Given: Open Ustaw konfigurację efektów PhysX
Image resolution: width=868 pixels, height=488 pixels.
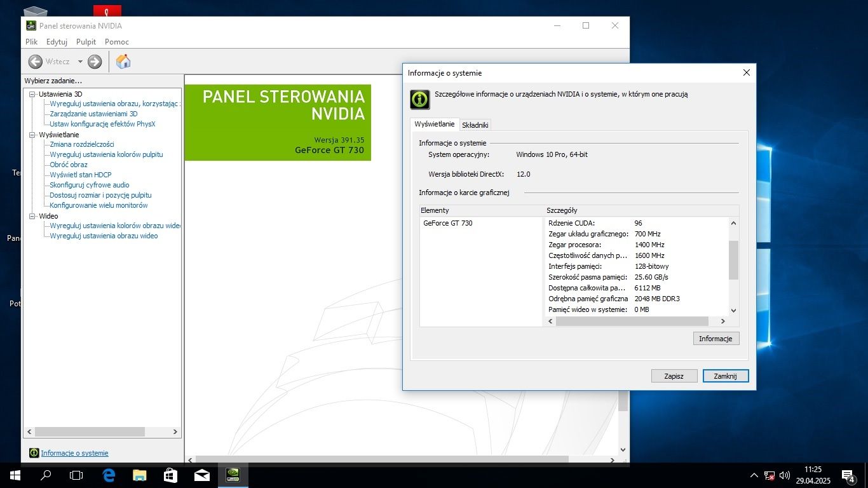Looking at the screenshot, I should (x=102, y=124).
